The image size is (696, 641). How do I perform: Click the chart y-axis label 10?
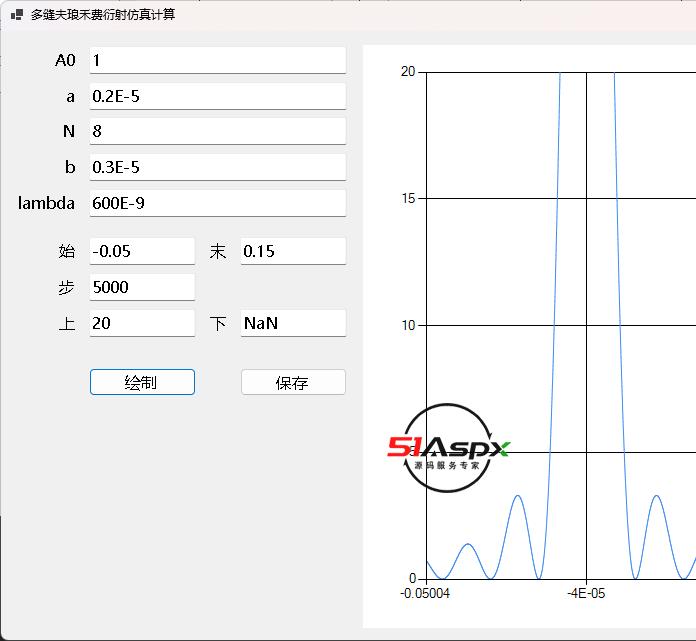click(408, 325)
